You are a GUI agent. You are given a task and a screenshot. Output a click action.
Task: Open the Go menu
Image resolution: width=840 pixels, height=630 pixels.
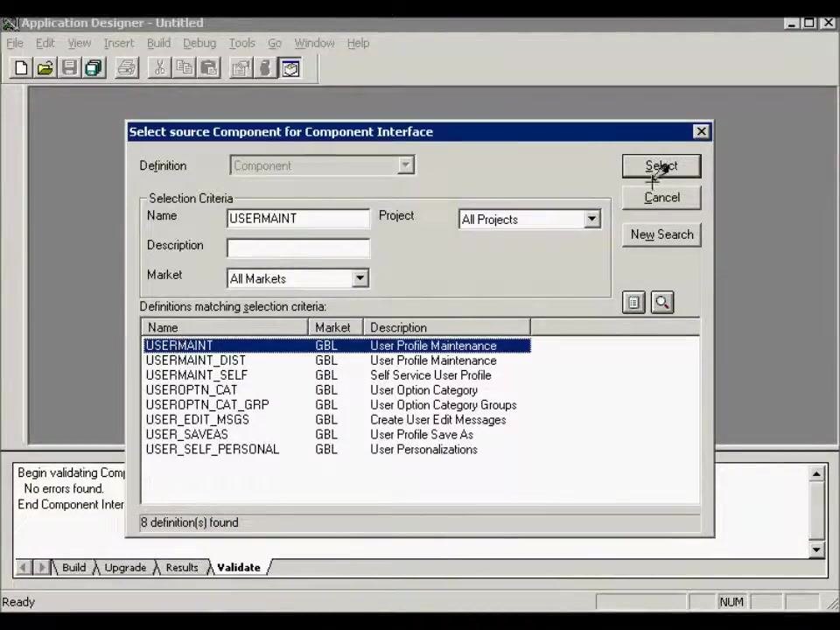(275, 43)
